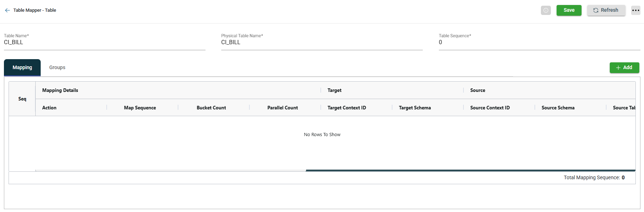The width and height of the screenshot is (644, 212).
Task: Sort by Map Sequence column
Action: 140,108
